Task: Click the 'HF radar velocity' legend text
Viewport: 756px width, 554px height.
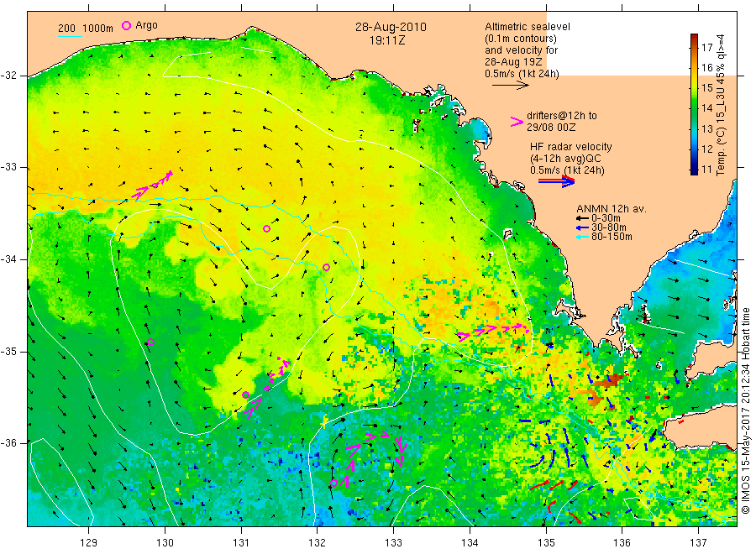Action: (571, 147)
